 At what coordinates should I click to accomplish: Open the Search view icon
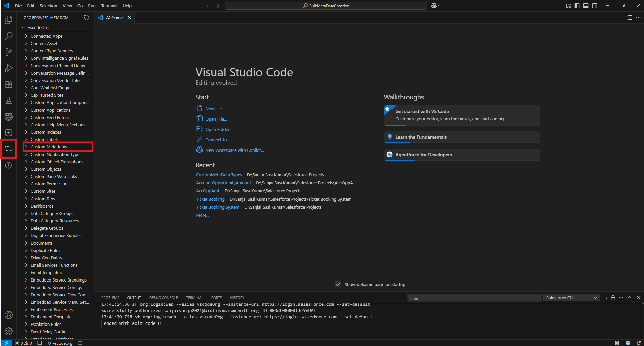point(9,36)
